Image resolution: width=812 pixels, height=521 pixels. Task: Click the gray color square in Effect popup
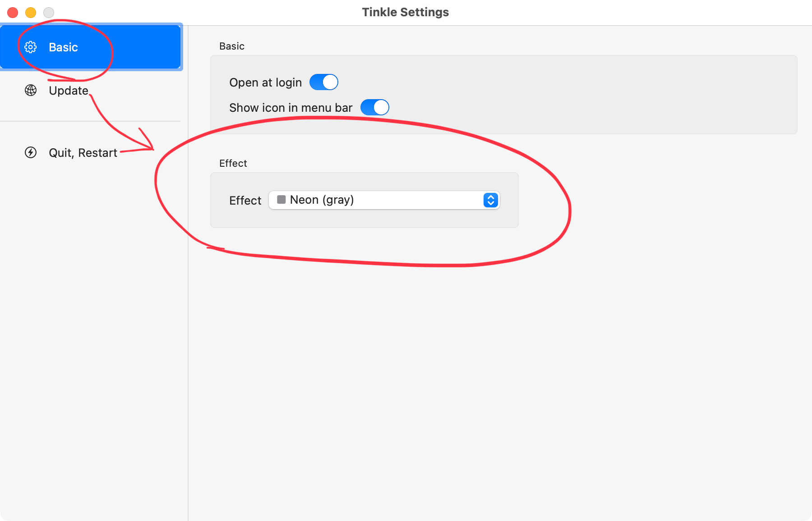pos(281,200)
